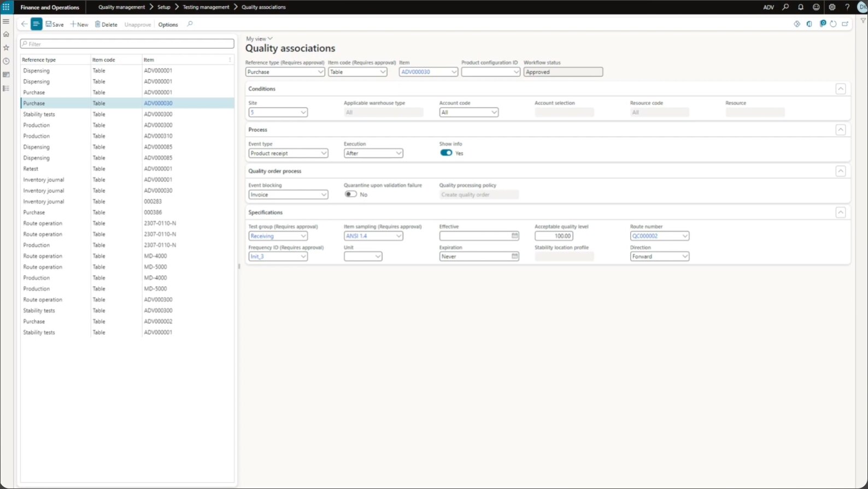Open the Options tab in action pane
Screen dimensions: 868x489
coord(168,25)
